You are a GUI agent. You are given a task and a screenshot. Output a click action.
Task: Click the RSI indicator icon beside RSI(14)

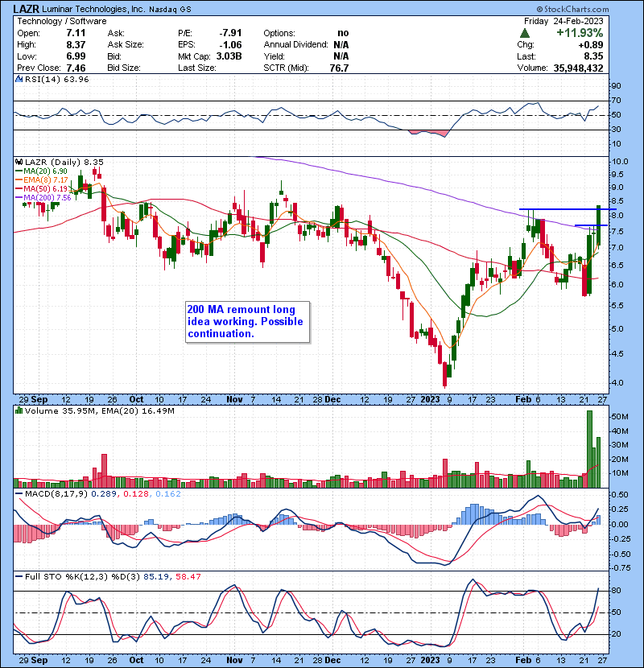(19, 79)
